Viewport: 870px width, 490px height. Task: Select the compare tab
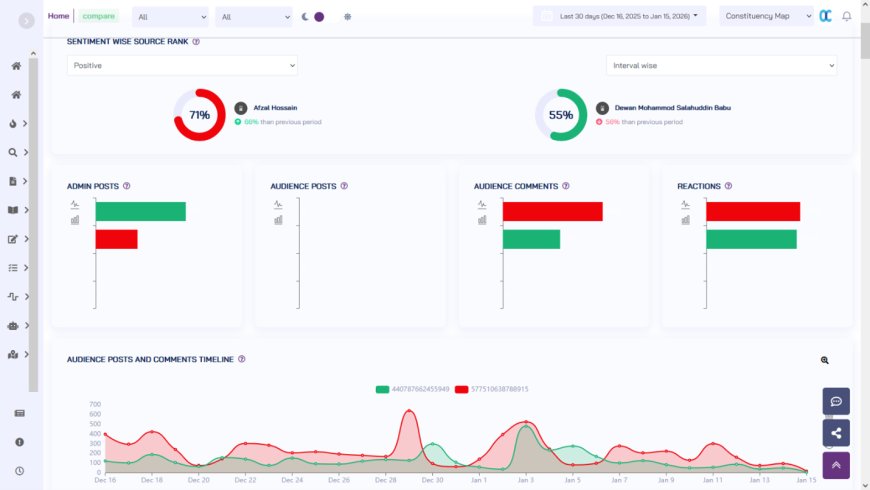(x=98, y=16)
